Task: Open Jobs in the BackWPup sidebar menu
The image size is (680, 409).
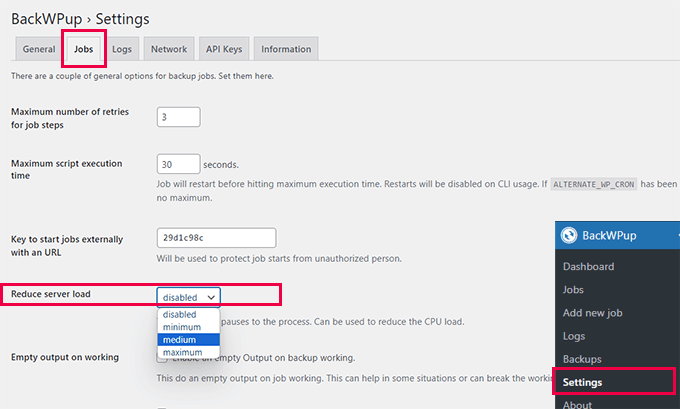Action: (573, 289)
